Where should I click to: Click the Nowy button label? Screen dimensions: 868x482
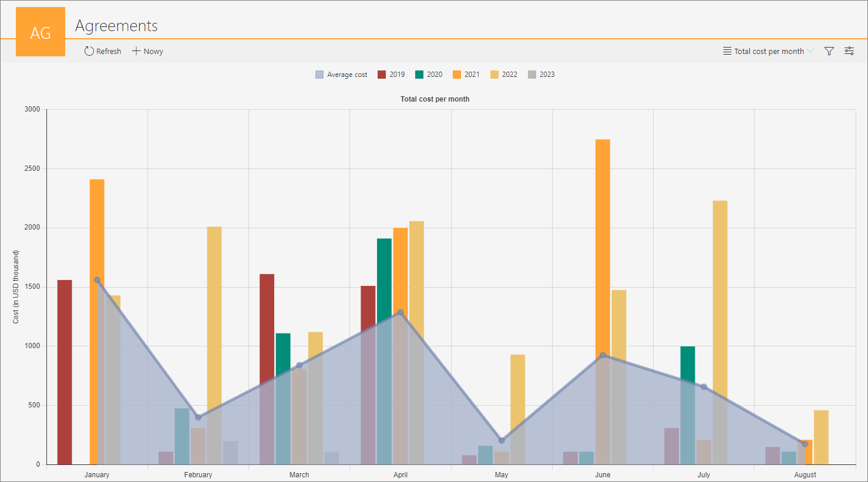tap(153, 52)
